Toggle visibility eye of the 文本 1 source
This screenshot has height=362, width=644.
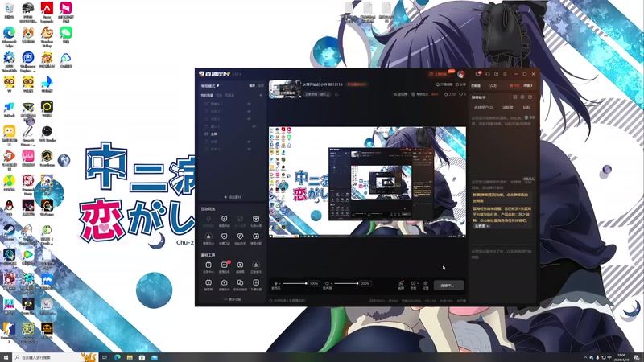click(x=249, y=150)
